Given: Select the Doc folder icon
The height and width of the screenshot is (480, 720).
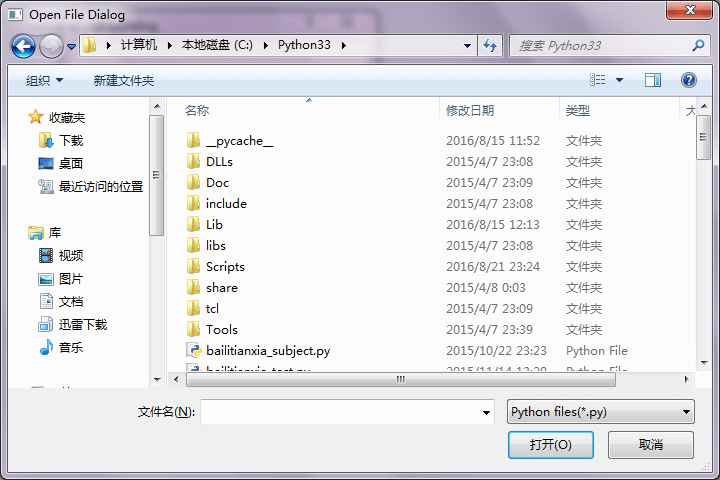Looking at the screenshot, I should [193, 182].
